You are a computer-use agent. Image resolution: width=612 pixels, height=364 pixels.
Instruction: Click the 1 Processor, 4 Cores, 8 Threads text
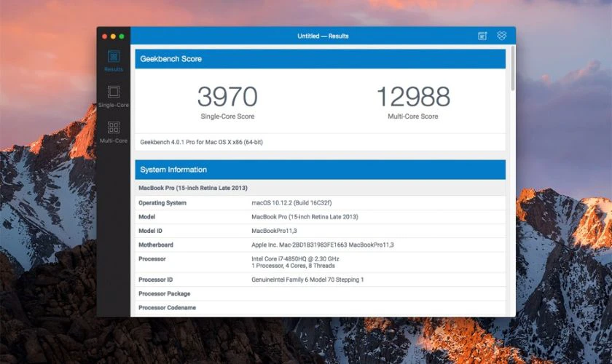pyautogui.click(x=293, y=266)
